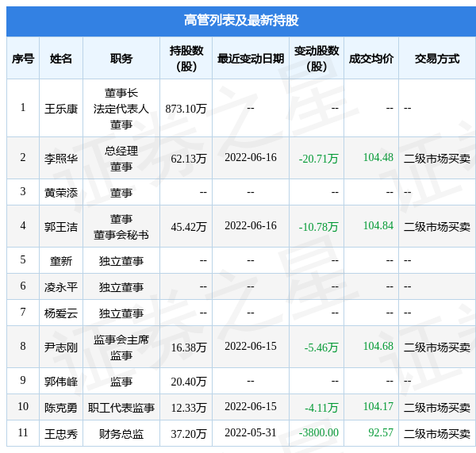Click the date 2022-06-15 in 尹志刚's row
The width and height of the screenshot is (476, 453).
[251, 346]
